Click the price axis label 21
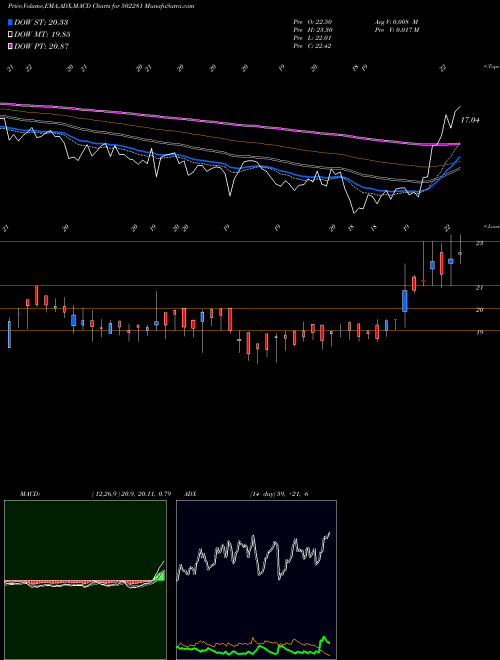500x660 pixels. point(479,287)
